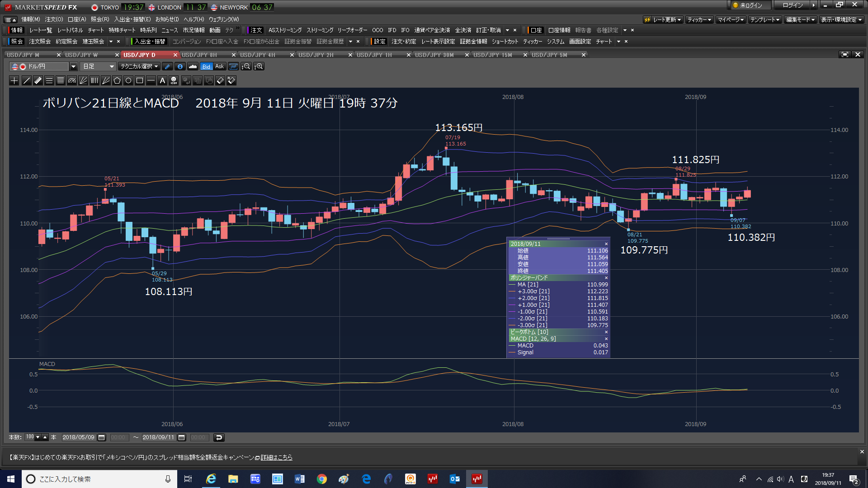The image size is (868, 488).
Task: Select the Fibonacci arc drawing tool
Action: pyautogui.click(x=72, y=80)
